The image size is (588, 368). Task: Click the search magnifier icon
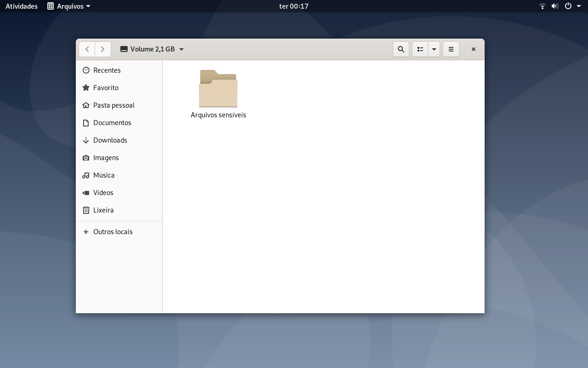click(x=401, y=49)
